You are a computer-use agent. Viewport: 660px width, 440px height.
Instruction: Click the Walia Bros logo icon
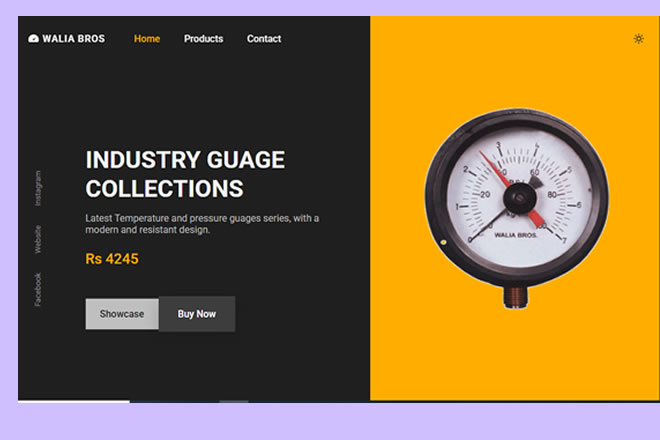click(x=33, y=39)
